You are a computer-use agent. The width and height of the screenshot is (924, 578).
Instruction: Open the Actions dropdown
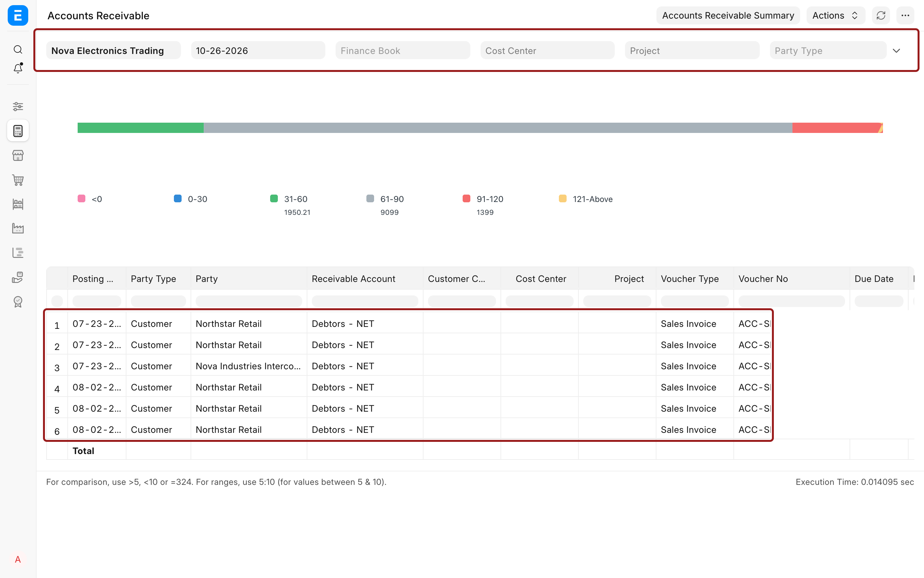point(835,15)
